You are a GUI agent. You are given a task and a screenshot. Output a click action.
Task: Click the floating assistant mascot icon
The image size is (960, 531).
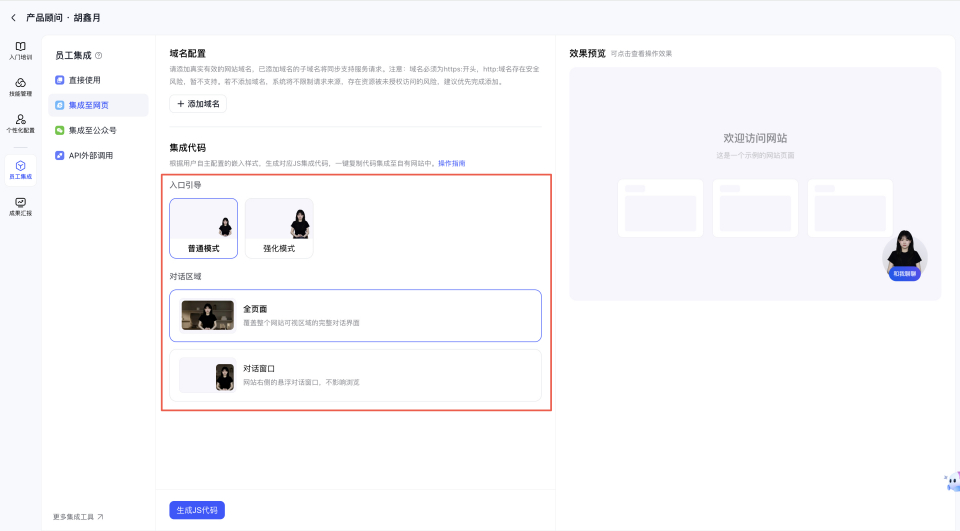[x=951, y=483]
